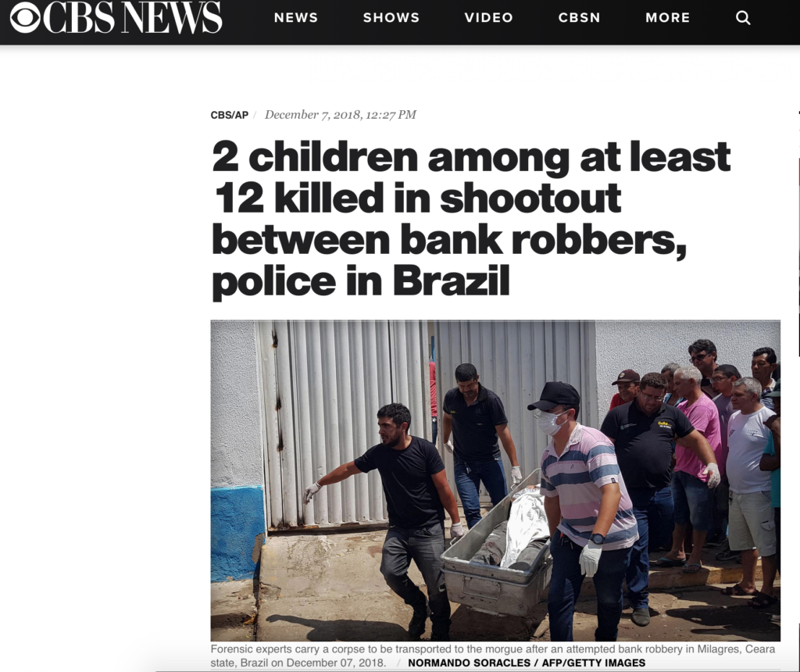800x672 pixels.
Task: Click the CBS eye logo icon
Action: click(25, 17)
